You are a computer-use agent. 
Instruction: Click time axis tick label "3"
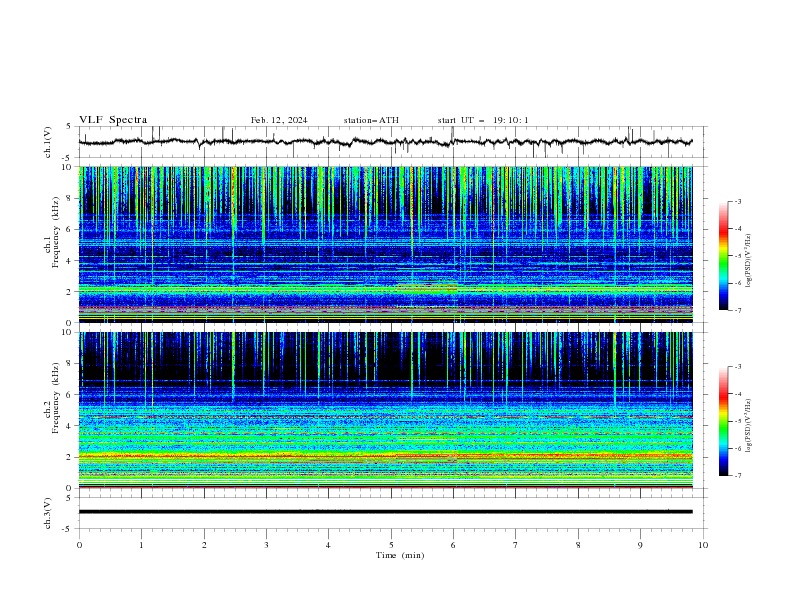[266, 545]
